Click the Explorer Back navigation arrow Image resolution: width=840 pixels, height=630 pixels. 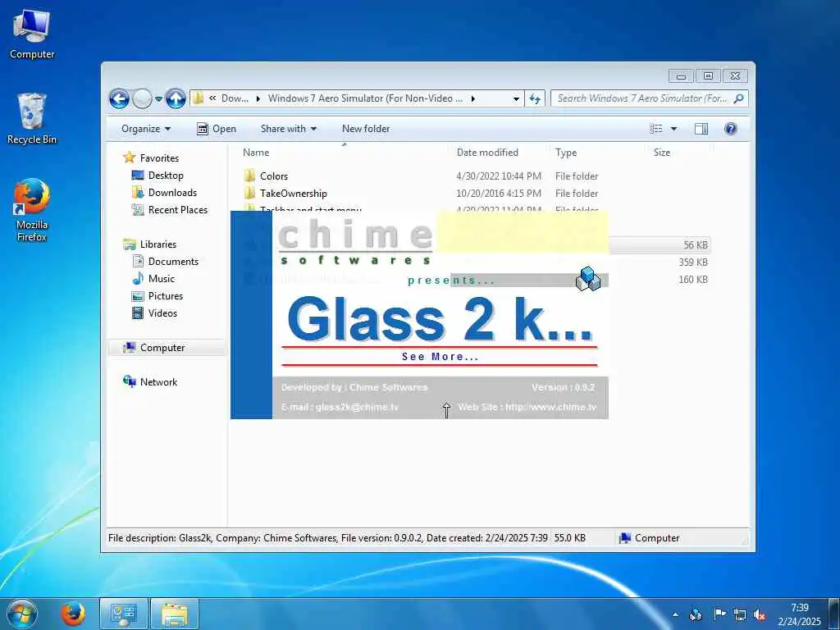[119, 98]
